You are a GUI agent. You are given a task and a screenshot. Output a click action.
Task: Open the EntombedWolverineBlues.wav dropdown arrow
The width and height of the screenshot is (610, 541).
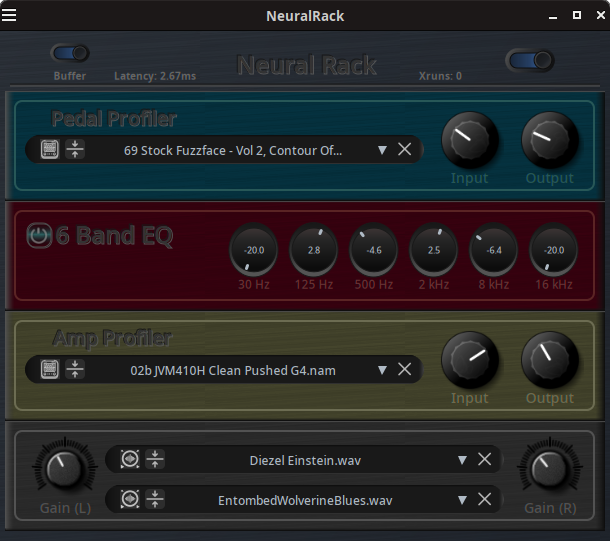[x=461, y=499]
